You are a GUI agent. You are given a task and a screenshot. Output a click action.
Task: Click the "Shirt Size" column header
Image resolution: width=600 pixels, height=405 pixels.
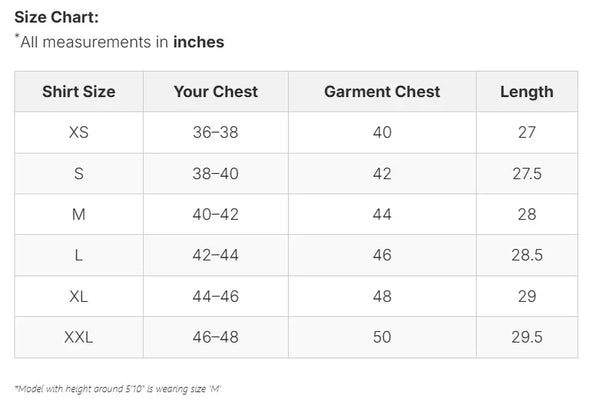pos(78,91)
